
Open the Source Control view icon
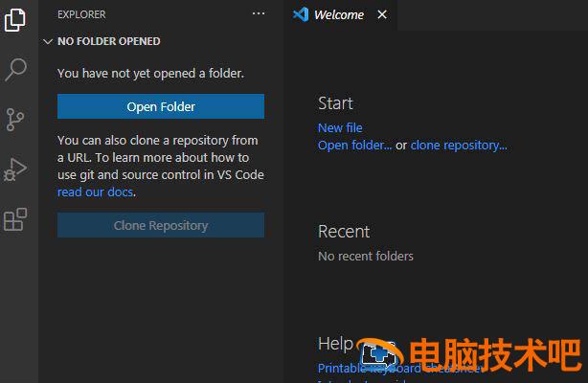coord(15,120)
